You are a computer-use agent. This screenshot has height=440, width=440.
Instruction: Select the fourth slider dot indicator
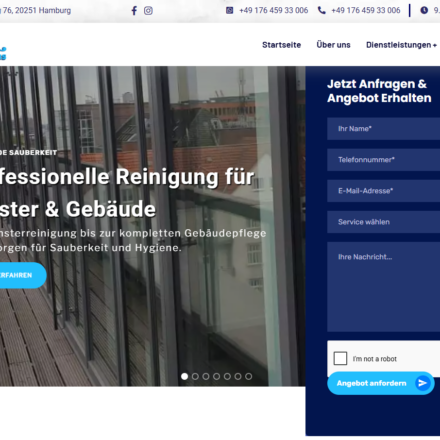coord(216,376)
